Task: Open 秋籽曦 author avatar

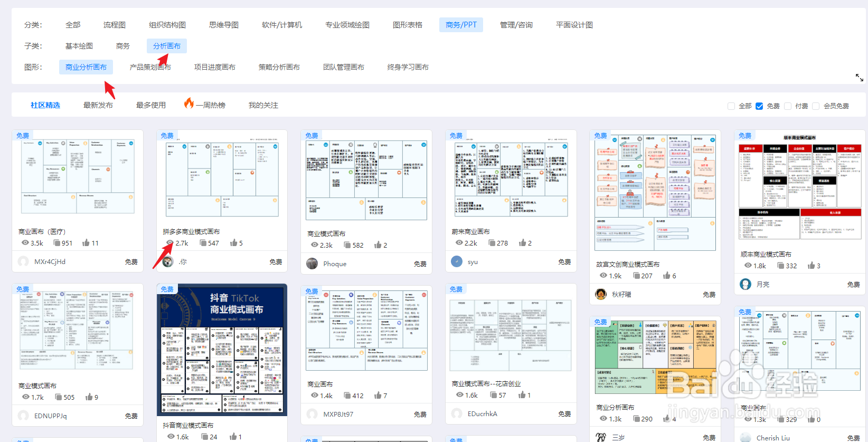Action: click(x=601, y=294)
